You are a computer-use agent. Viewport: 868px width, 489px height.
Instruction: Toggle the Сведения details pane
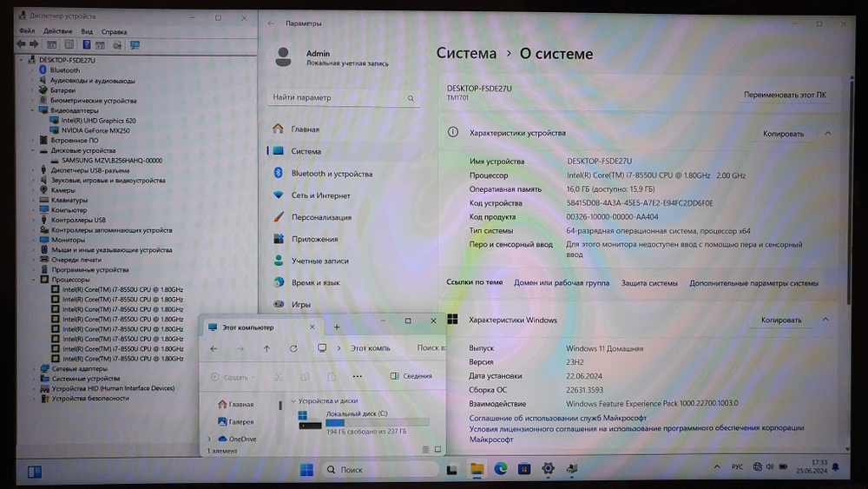[x=411, y=376]
